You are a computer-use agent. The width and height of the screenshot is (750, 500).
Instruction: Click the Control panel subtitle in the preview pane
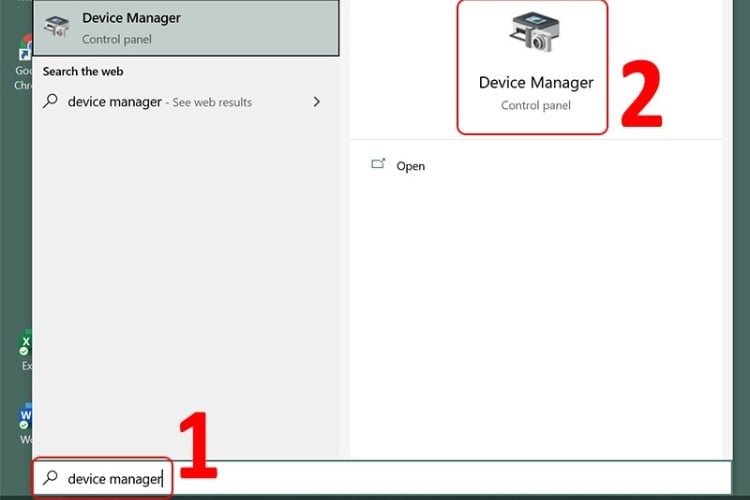click(x=535, y=105)
